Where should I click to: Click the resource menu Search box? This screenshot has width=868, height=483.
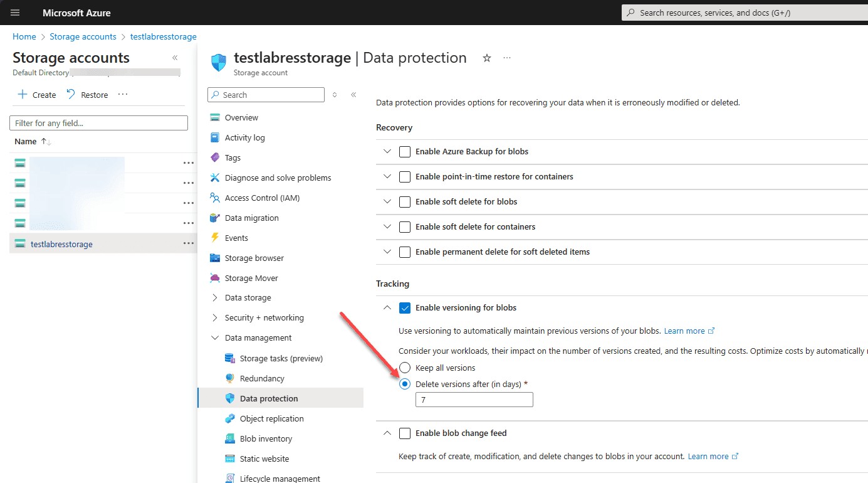pos(266,95)
